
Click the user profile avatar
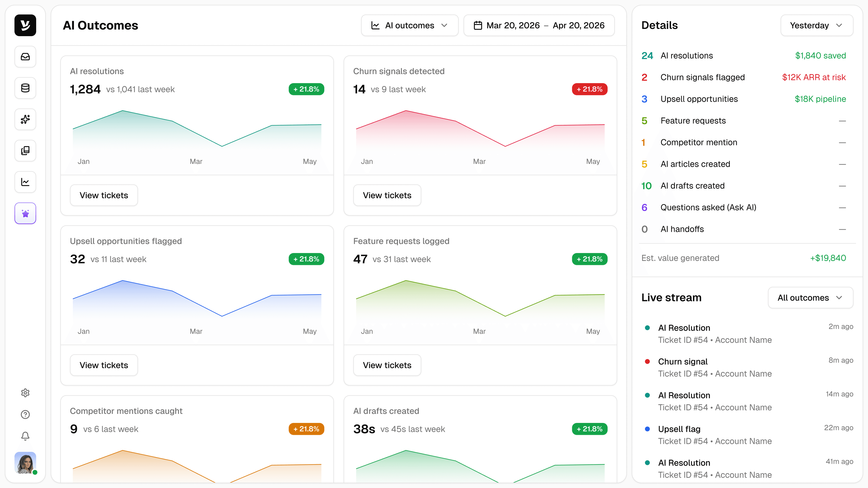tap(25, 463)
